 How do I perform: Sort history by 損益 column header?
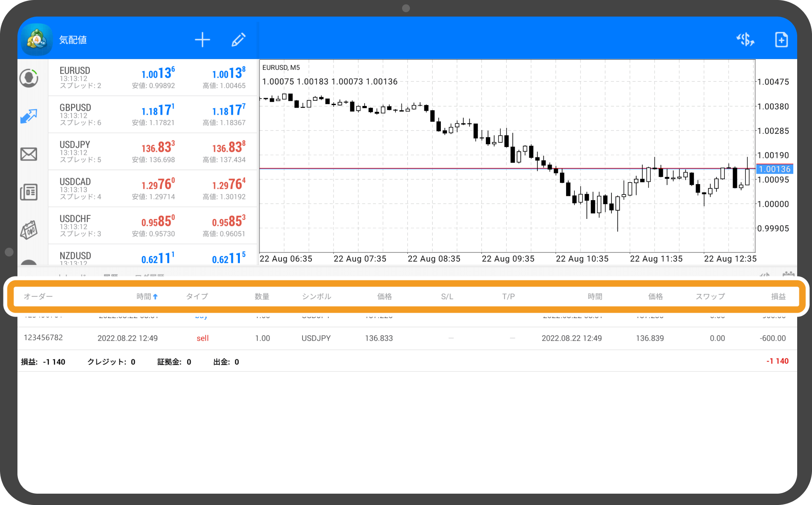point(778,297)
